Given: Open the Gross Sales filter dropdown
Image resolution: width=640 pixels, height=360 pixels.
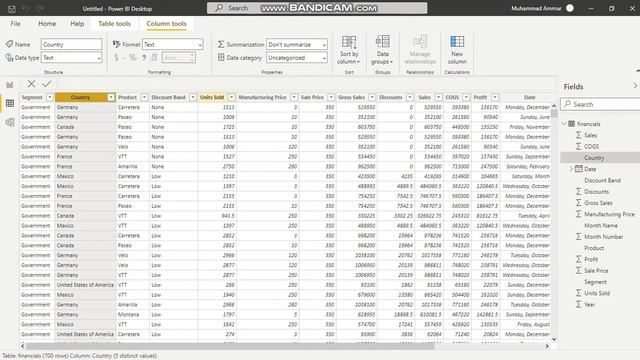Looking at the screenshot, I should 372,97.
